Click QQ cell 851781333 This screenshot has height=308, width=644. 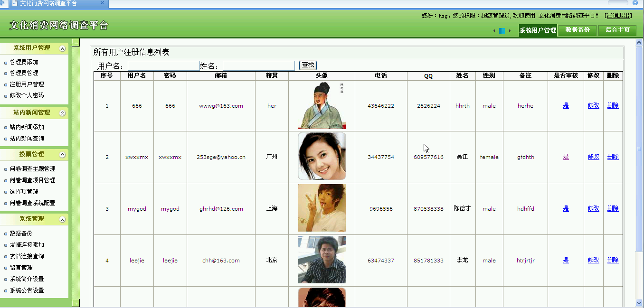click(428, 261)
